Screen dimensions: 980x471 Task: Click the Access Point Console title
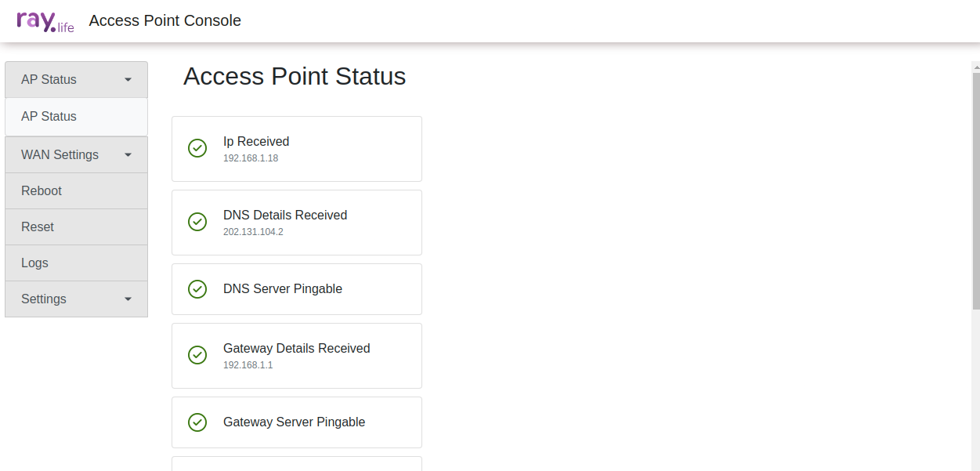point(165,21)
